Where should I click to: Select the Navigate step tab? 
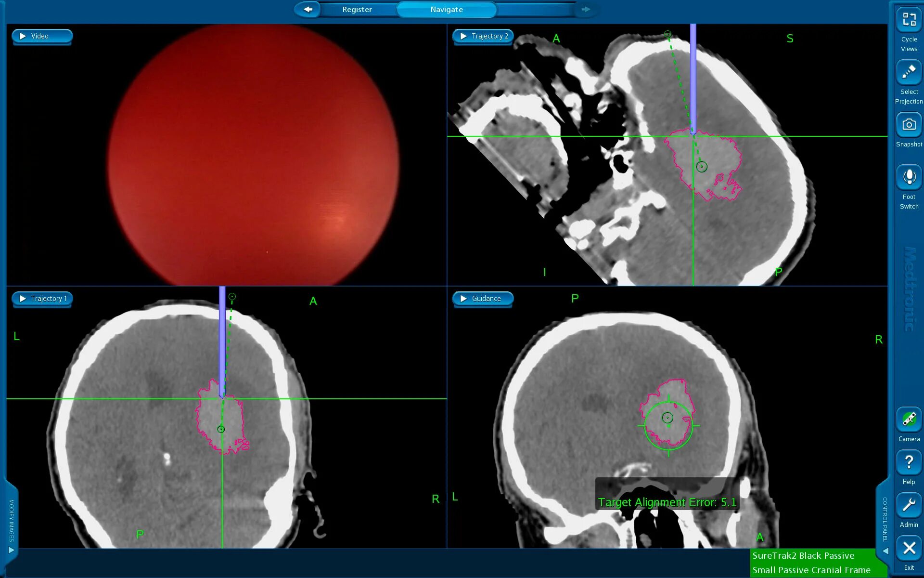(x=447, y=10)
